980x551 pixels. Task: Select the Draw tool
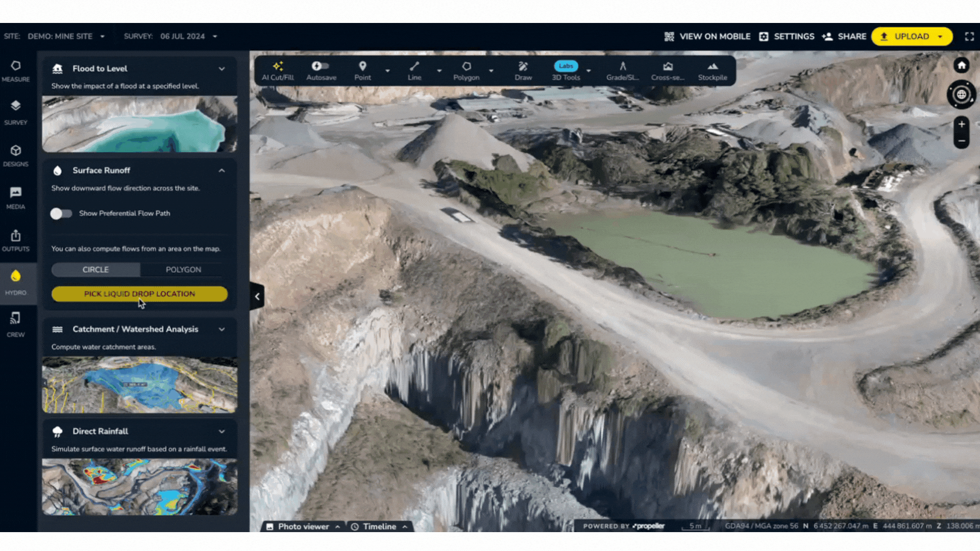click(x=523, y=71)
